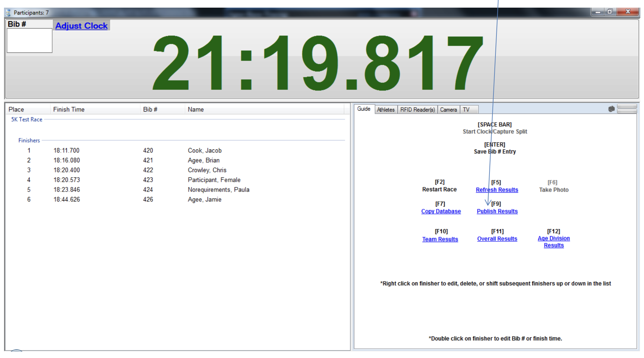Click Publish Results link
The width and height of the screenshot is (644, 358).
click(497, 211)
